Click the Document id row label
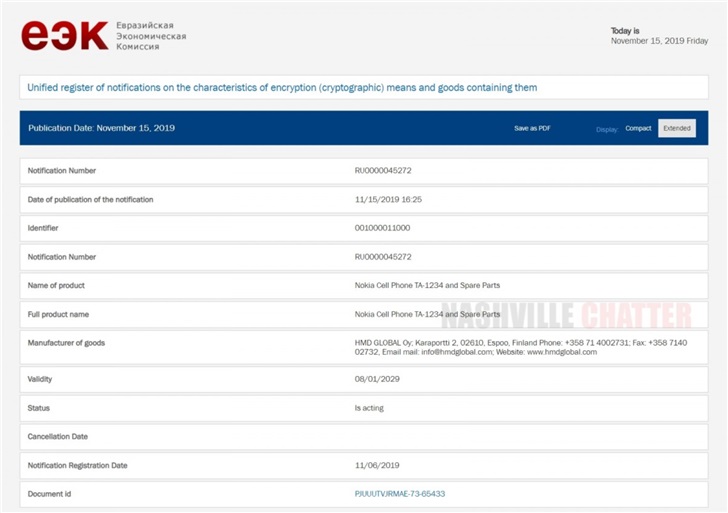 pos(51,494)
